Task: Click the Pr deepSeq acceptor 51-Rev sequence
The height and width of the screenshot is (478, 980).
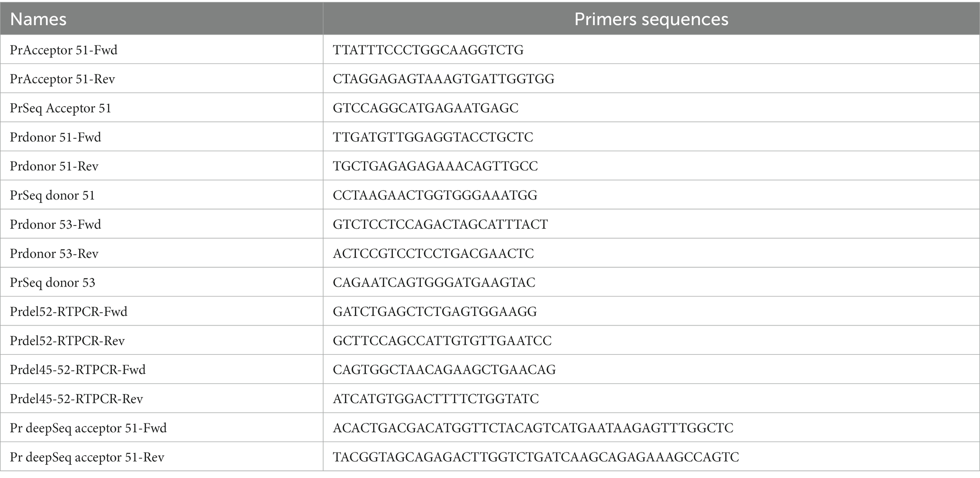Action: click(536, 457)
